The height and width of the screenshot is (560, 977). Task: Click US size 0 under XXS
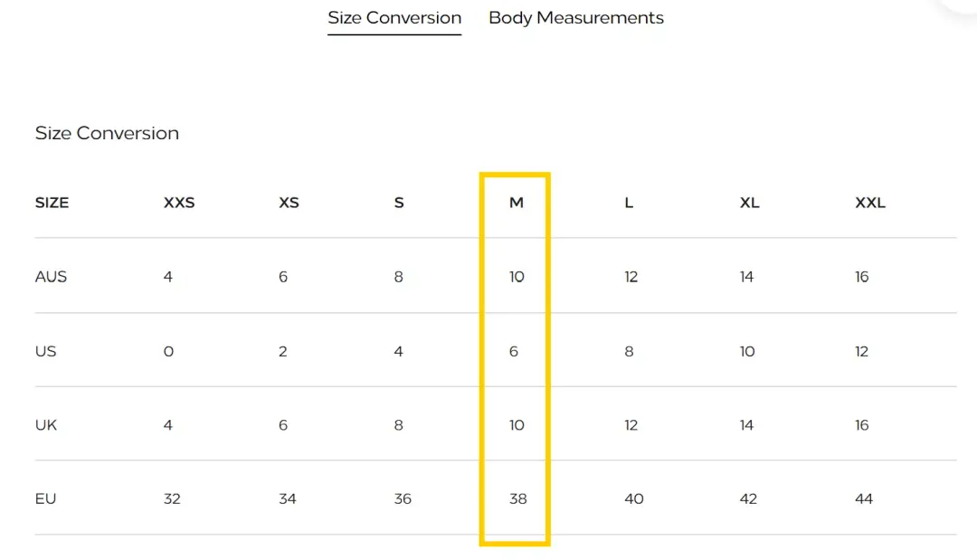point(168,351)
